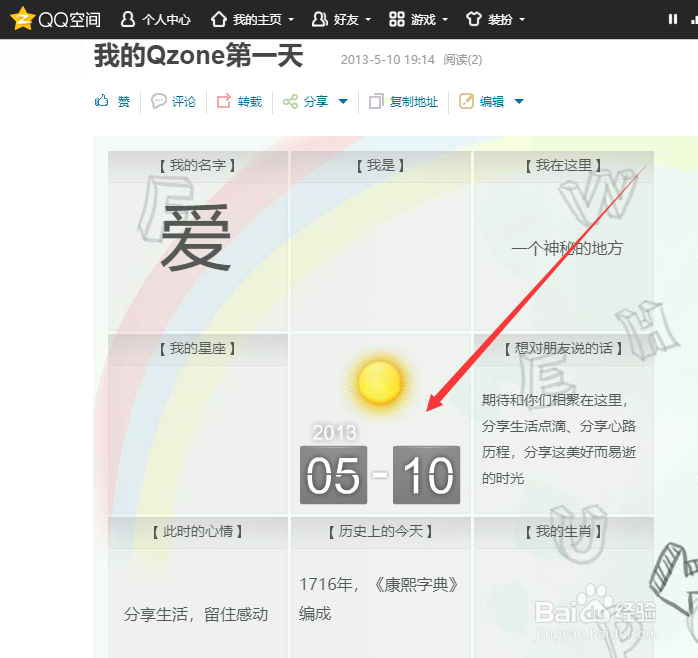Open 个人中心 in the top bar
This screenshot has height=658, width=698.
(166, 20)
